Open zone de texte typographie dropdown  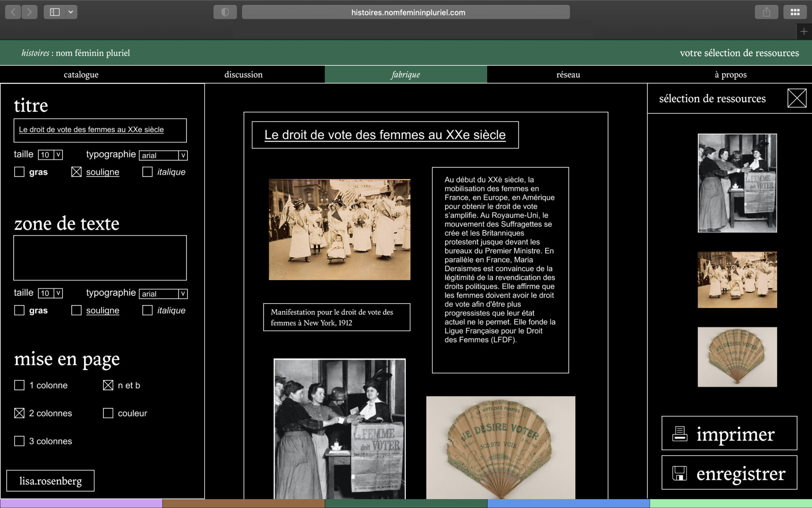click(x=183, y=294)
